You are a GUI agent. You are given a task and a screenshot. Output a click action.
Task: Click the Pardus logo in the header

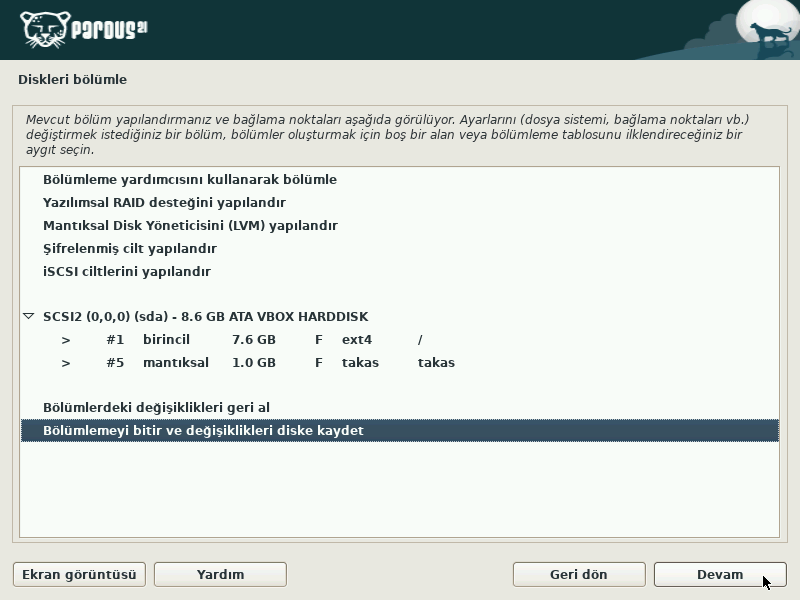[84, 30]
